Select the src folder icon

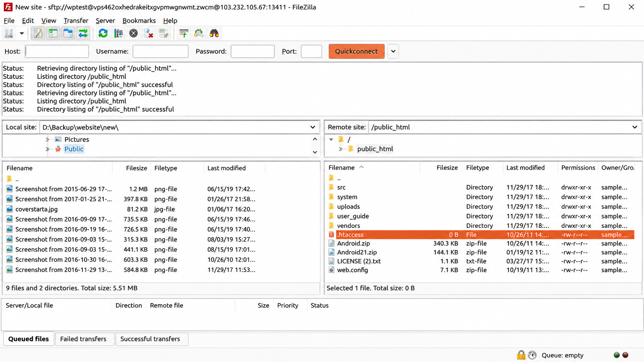point(331,187)
